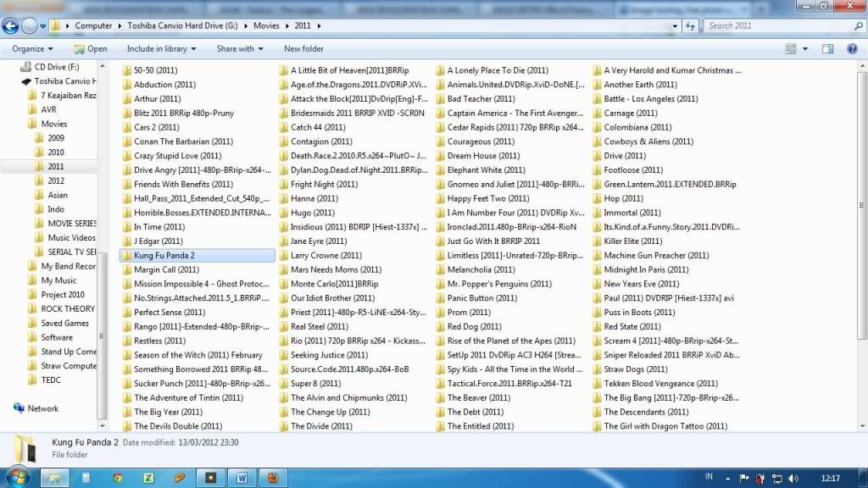The image size is (868, 488).
Task: Open the dropdown arrow after the 2011 breadcrumb
Action: point(319,26)
